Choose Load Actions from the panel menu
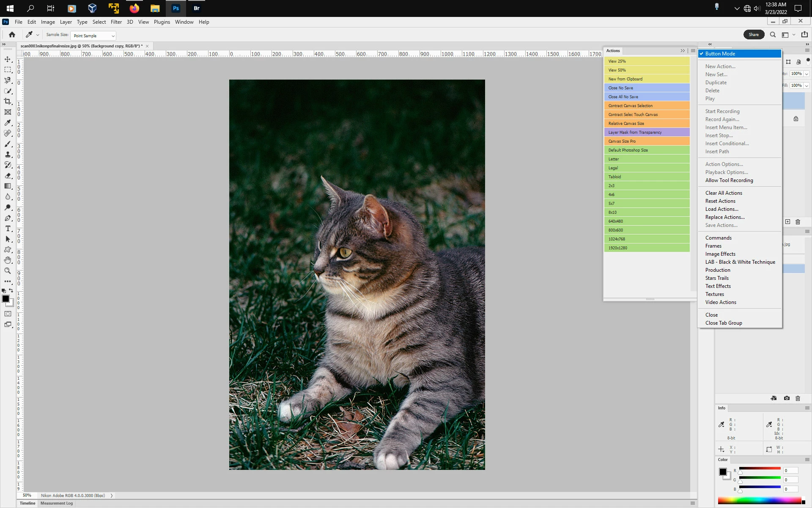The image size is (812, 508). (x=721, y=209)
